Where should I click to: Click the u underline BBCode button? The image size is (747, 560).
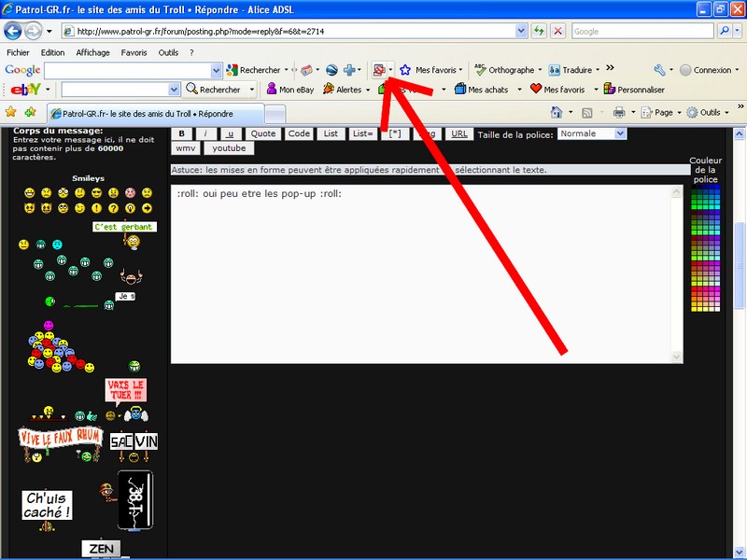tap(230, 133)
